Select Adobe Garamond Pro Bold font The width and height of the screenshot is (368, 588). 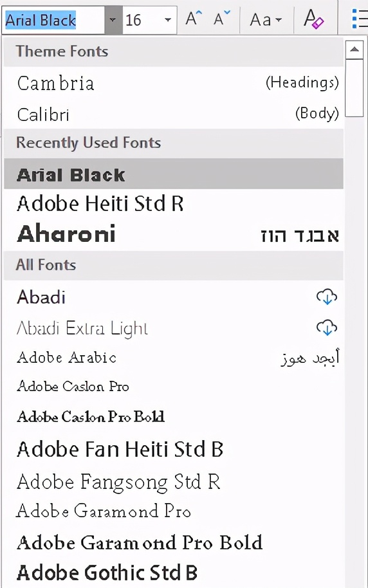[x=173, y=542]
